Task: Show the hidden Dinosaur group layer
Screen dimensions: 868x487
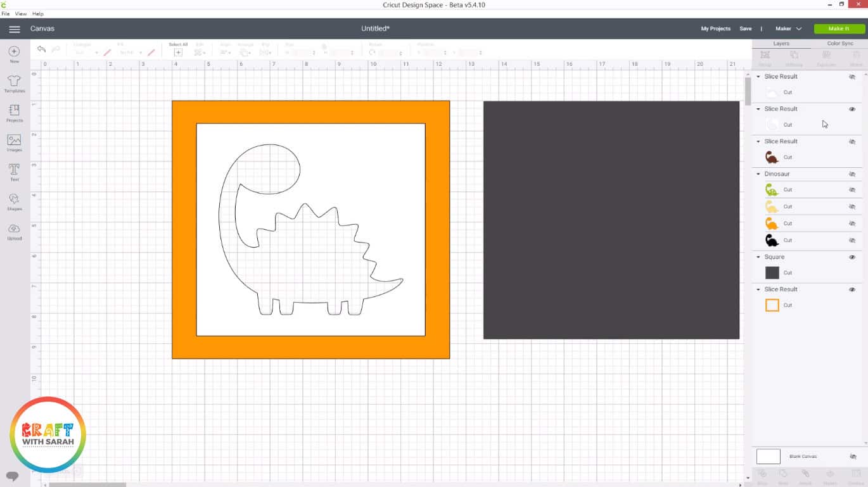Action: (852, 174)
